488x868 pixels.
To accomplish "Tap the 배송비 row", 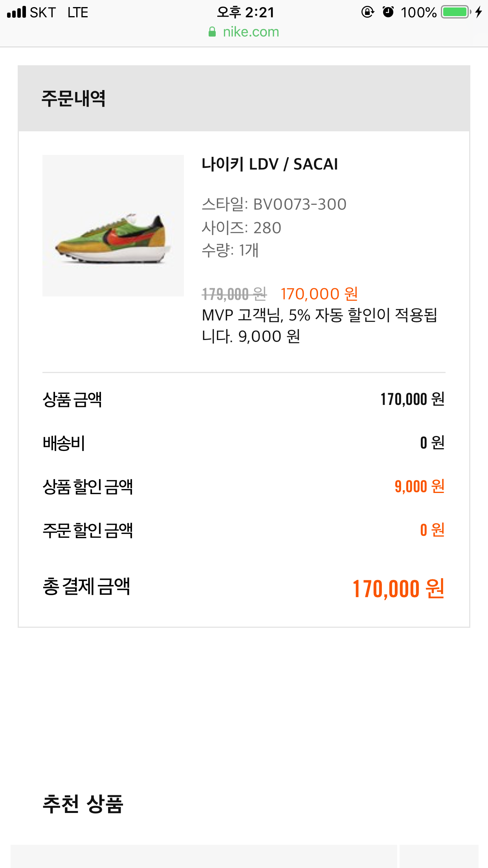I will (244, 443).
